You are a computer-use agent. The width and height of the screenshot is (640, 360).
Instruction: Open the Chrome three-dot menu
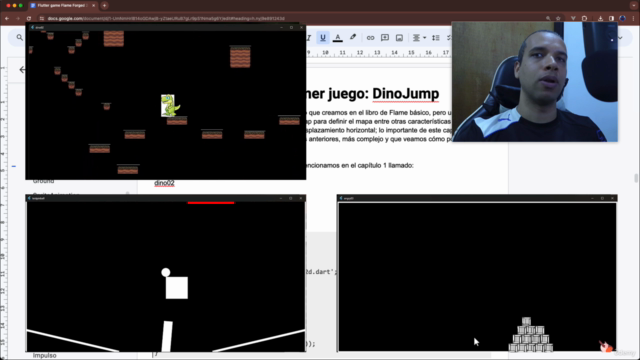(633, 18)
